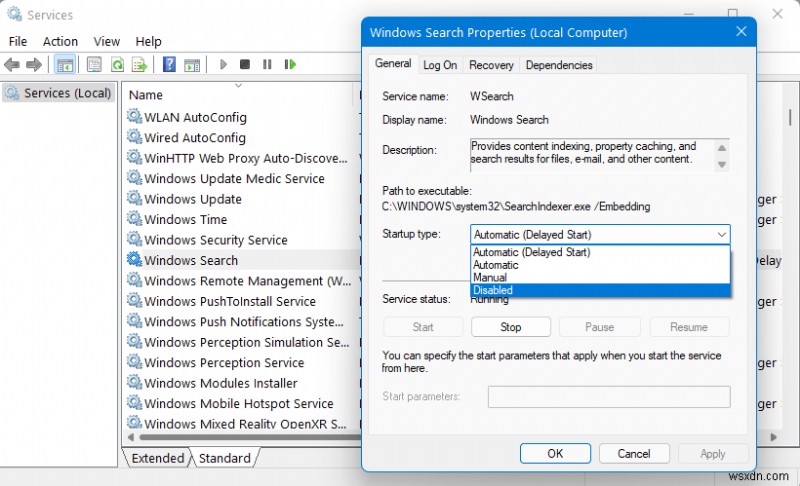Click the Stop Service square icon

(x=245, y=64)
